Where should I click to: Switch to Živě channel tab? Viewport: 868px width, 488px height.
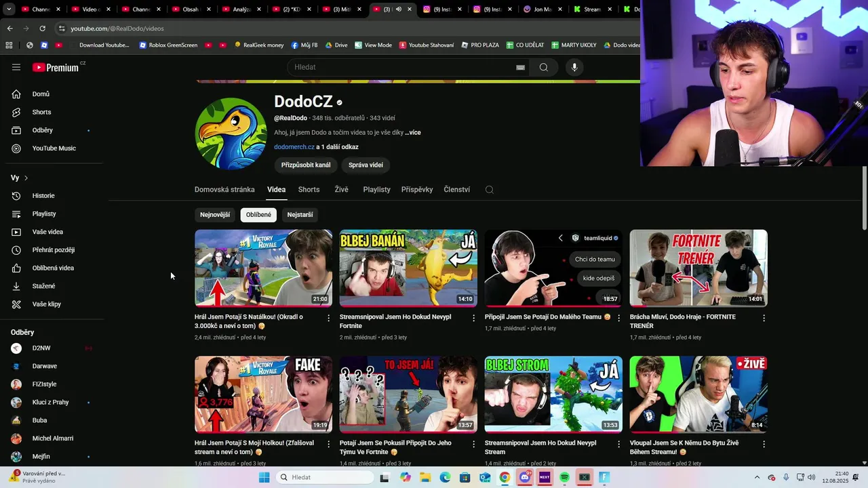click(341, 190)
